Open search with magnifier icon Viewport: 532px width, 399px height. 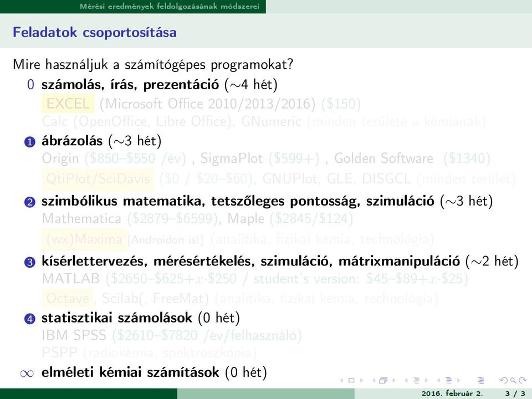click(513, 381)
